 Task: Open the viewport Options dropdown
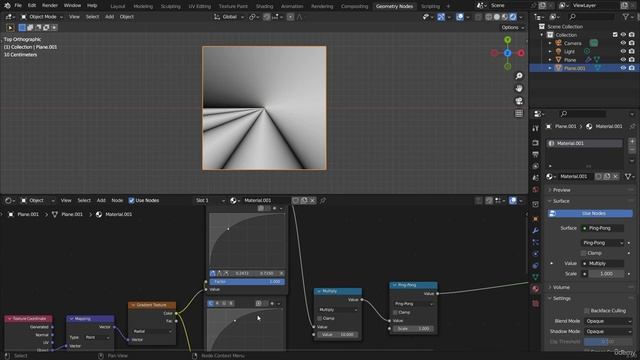[512, 27]
